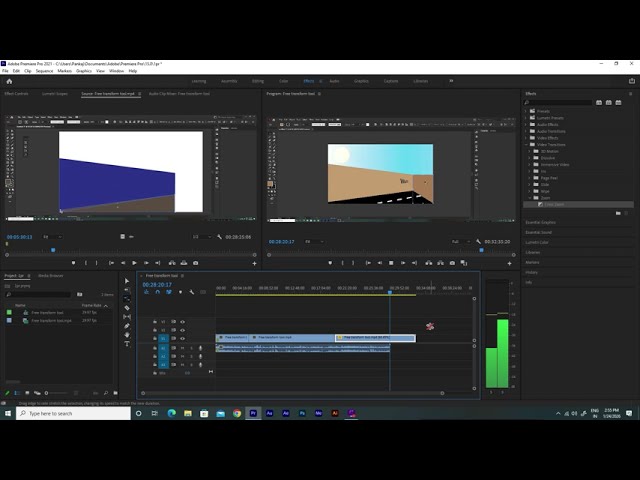Toggle Linked Selection in timeline

point(169,292)
